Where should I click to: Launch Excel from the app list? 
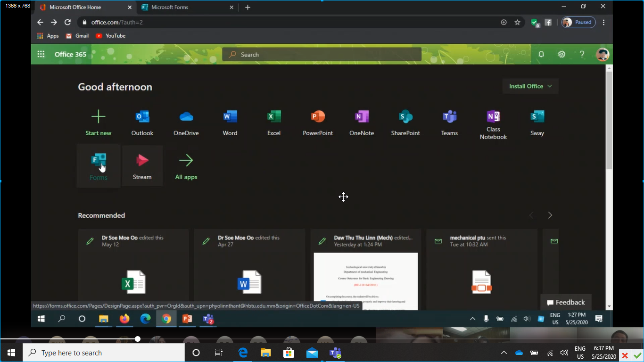274,123
